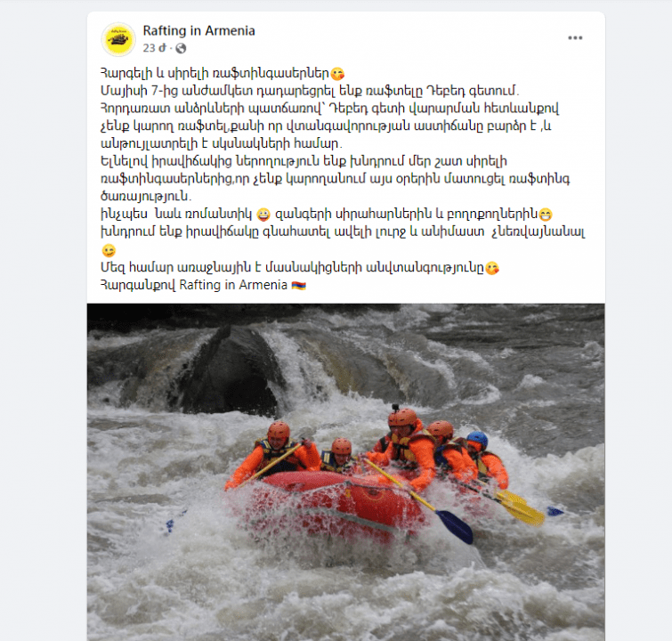Click the Rafting in Armenia signature text

(233, 285)
